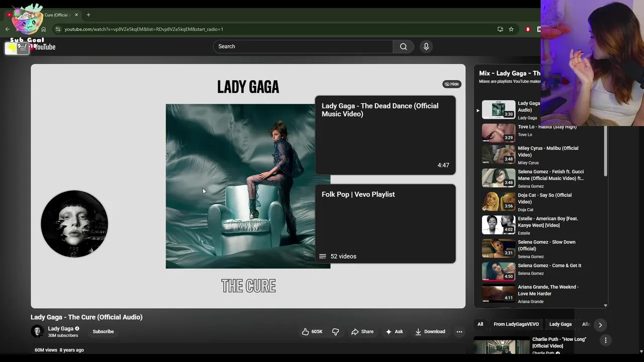This screenshot has height=362, width=644.
Task: Click the search magnifier button
Action: [x=404, y=46]
